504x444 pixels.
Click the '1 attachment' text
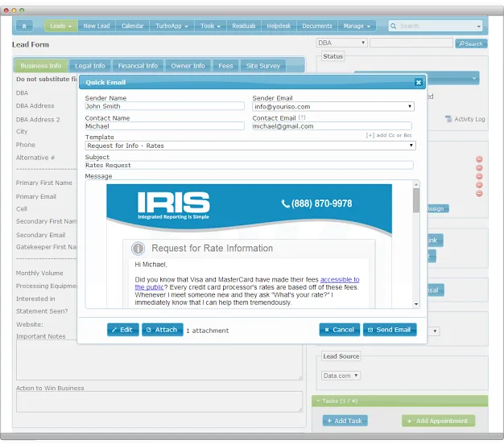tap(208, 331)
